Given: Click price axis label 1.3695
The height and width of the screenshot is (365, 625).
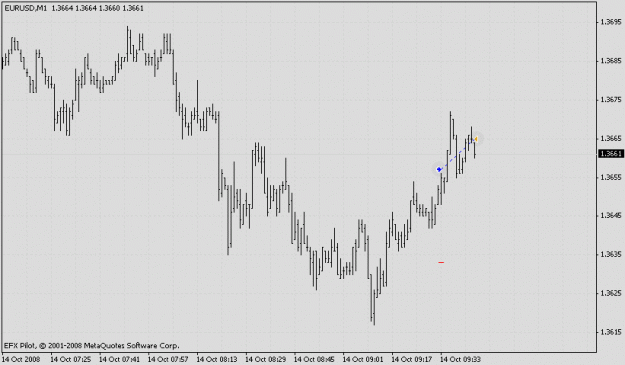Looking at the screenshot, I should tap(611, 22).
